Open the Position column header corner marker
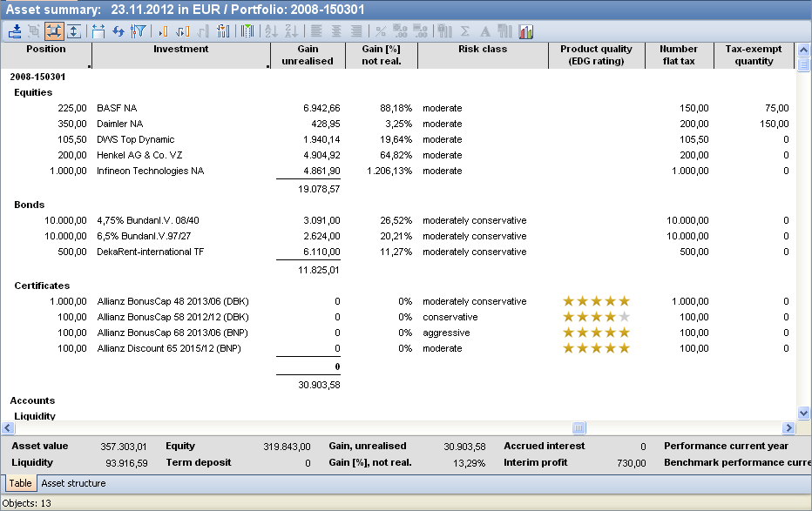The width and height of the screenshot is (812, 511). [x=89, y=65]
